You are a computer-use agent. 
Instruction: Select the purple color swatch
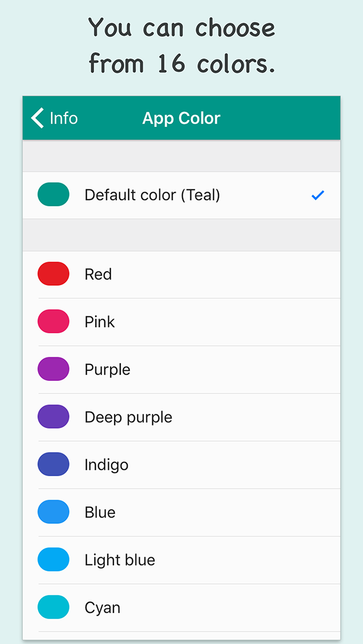[x=53, y=369]
